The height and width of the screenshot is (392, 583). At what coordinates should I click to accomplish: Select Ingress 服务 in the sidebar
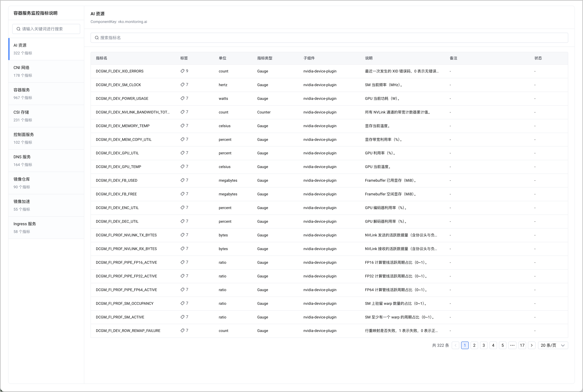46,227
